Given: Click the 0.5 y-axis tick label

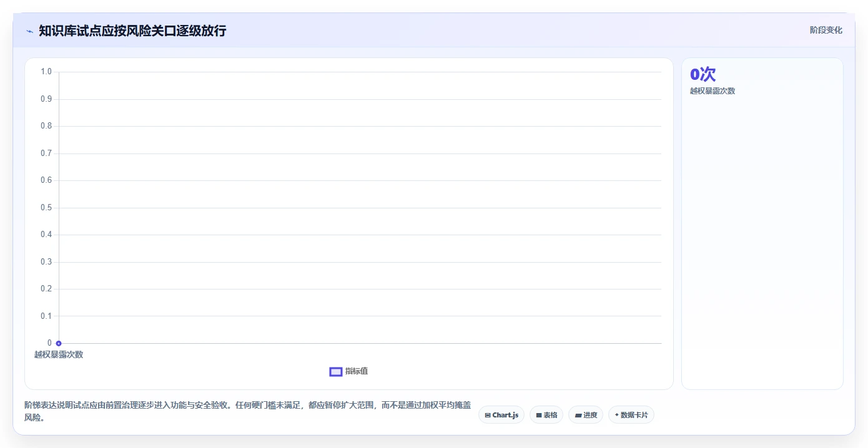Looking at the screenshot, I should pyautogui.click(x=46, y=208).
